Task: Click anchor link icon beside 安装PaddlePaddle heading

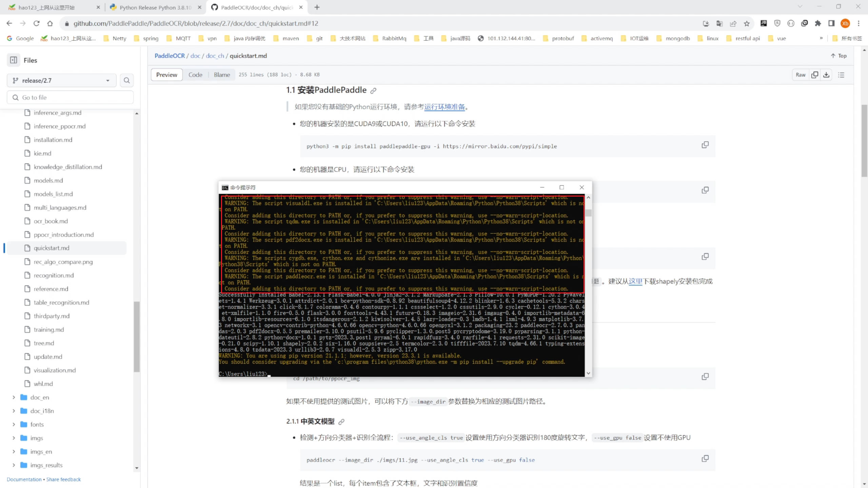Action: (x=373, y=90)
